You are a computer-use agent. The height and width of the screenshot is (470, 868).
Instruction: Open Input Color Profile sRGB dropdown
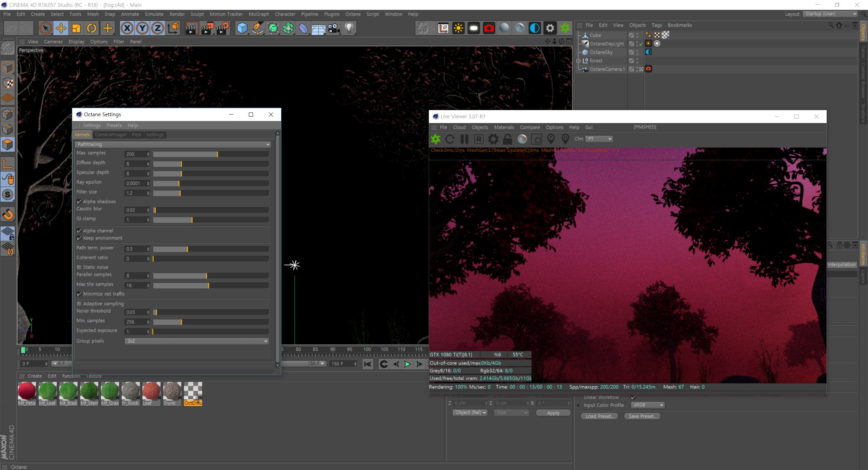click(x=648, y=405)
